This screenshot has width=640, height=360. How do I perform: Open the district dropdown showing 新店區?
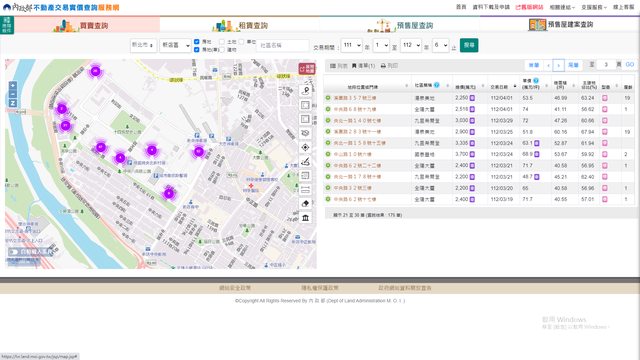(x=175, y=45)
